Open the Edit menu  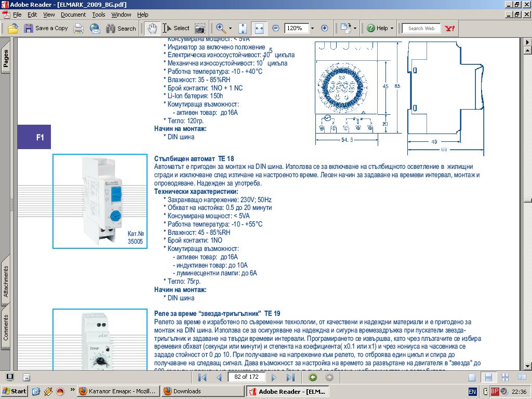tap(32, 15)
